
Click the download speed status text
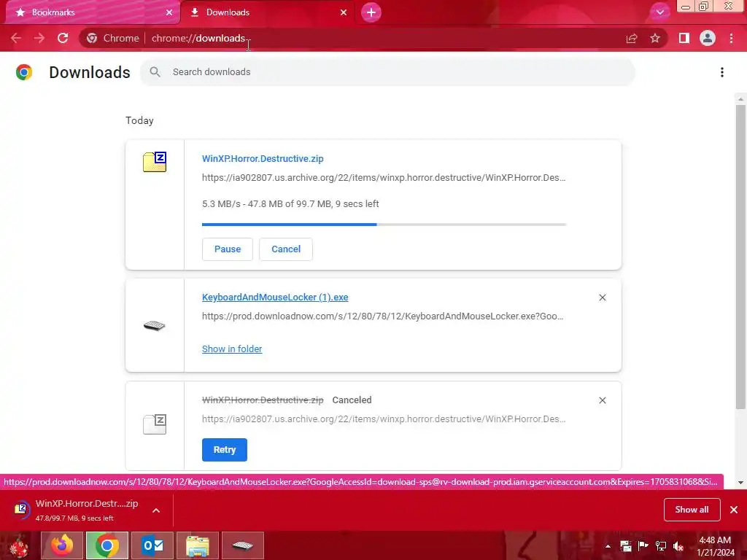click(x=290, y=204)
